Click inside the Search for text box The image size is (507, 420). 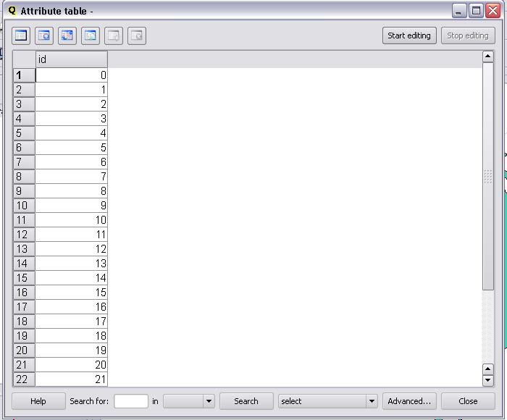point(131,401)
